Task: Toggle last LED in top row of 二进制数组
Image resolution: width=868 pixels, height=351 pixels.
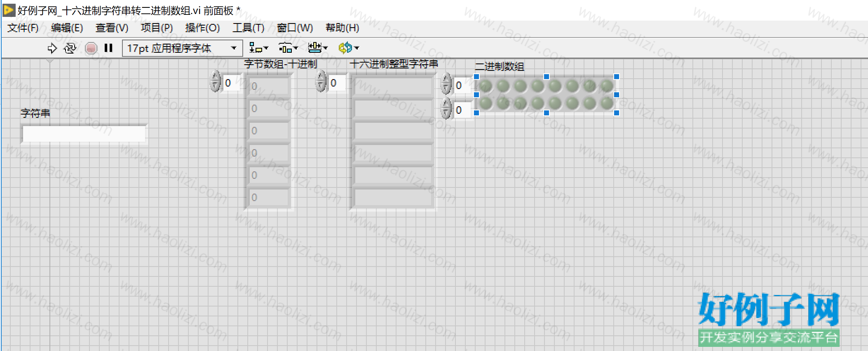Action: [x=607, y=86]
